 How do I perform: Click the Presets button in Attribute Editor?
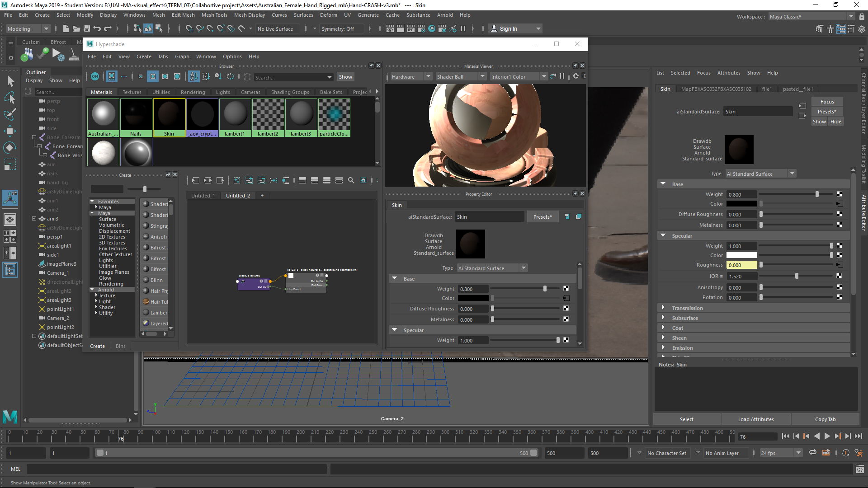[827, 112]
